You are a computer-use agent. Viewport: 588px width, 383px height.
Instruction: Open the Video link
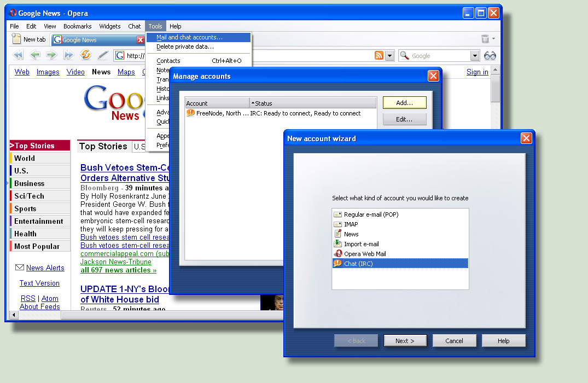point(75,72)
